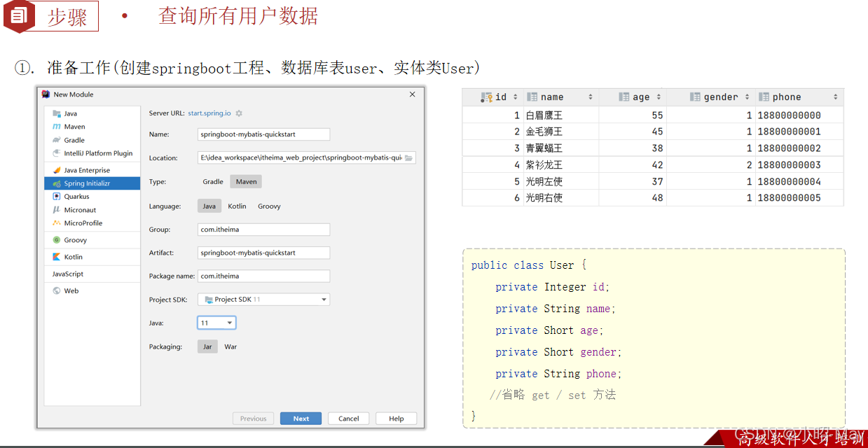This screenshot has height=448, width=868.
Task: Open Server URL settings gear icon
Action: pos(239,113)
